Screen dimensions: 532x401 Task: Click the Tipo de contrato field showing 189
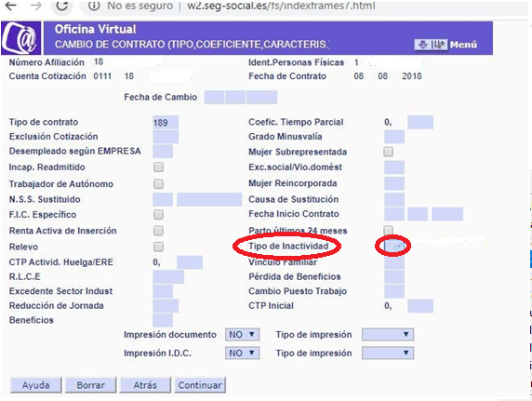coord(166,122)
